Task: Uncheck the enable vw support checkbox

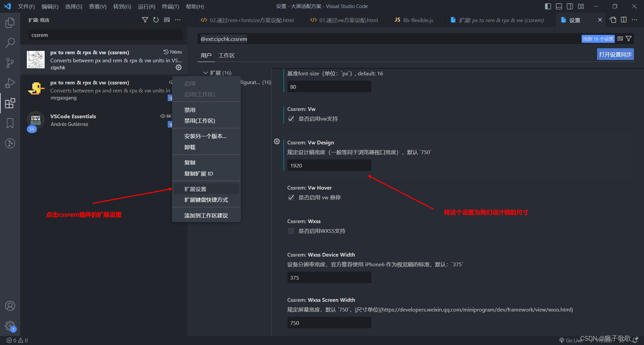Action: pos(291,119)
